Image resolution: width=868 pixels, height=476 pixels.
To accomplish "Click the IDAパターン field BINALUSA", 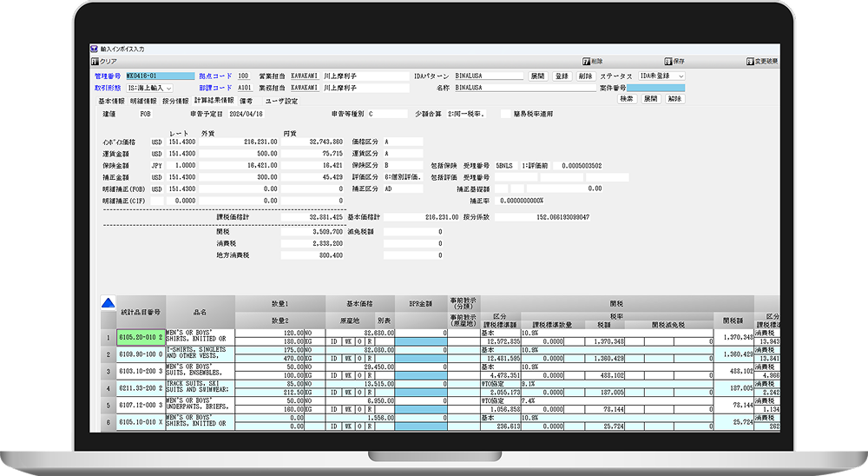I will pyautogui.click(x=489, y=76).
